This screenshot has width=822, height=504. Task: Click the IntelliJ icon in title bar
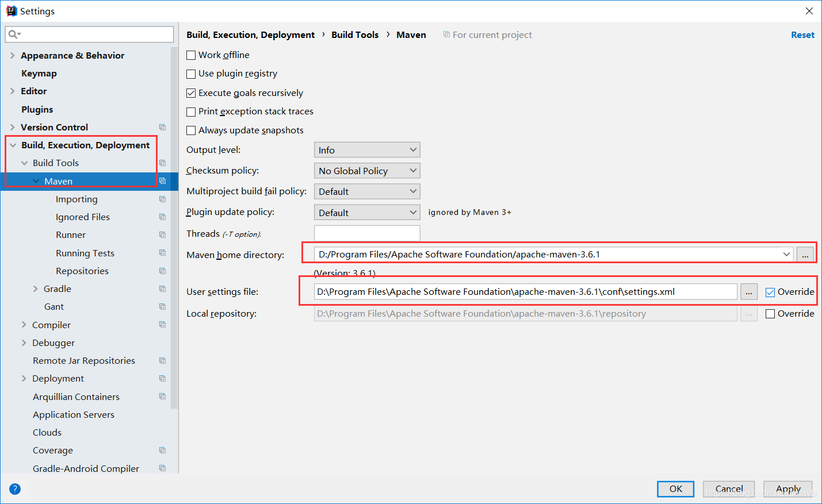(11, 11)
